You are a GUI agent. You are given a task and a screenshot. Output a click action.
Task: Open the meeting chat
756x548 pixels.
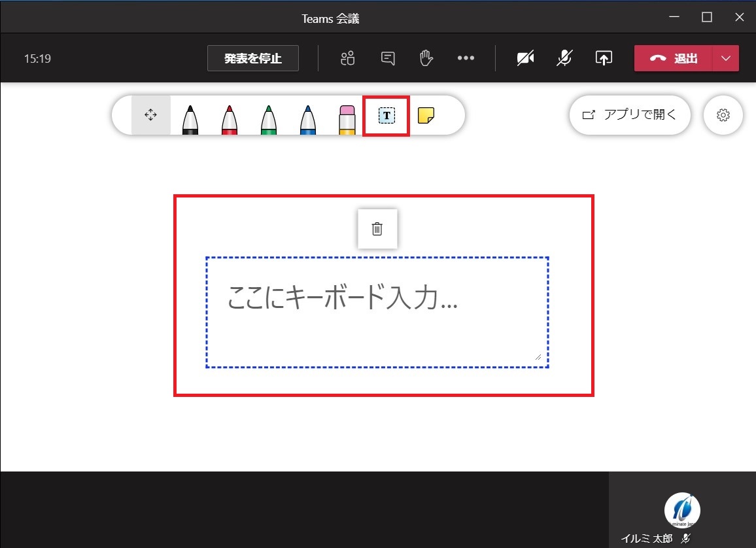pyautogui.click(x=388, y=58)
